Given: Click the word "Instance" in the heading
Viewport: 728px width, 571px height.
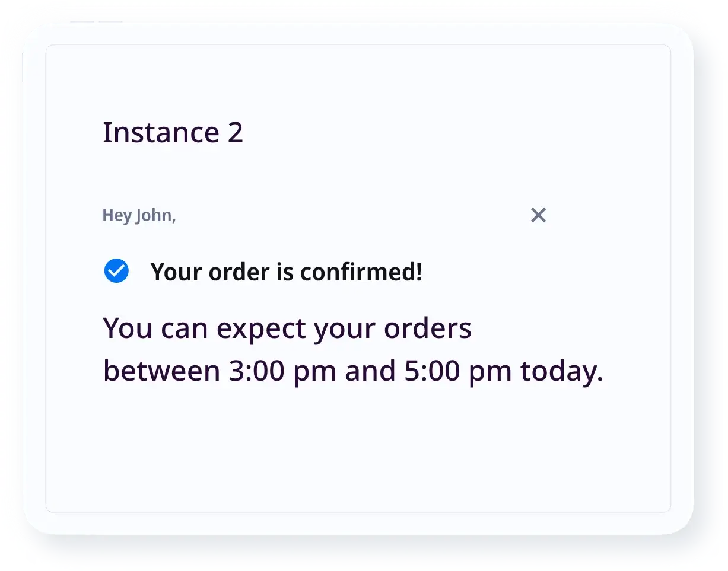Looking at the screenshot, I should (x=161, y=132).
